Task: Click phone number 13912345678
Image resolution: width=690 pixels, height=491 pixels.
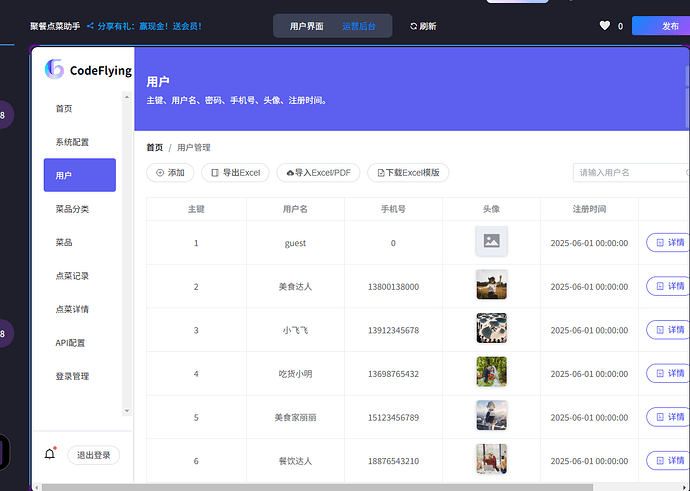Action: [393, 330]
